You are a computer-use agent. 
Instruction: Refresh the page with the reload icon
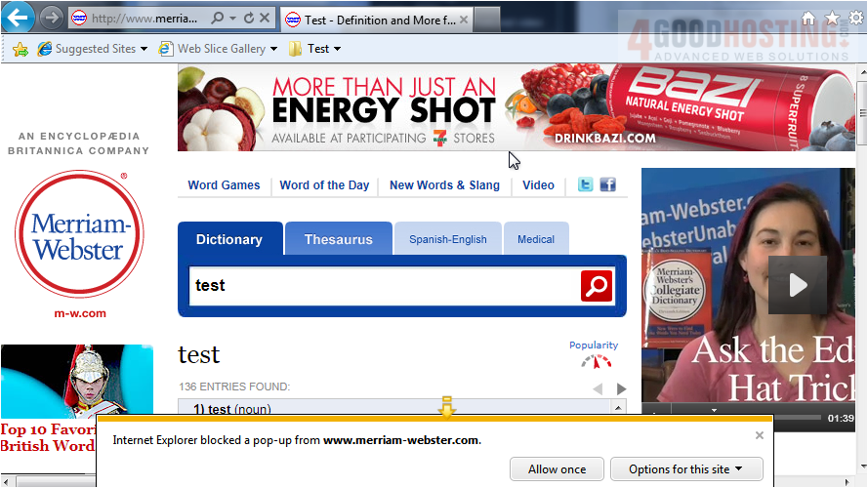(249, 18)
